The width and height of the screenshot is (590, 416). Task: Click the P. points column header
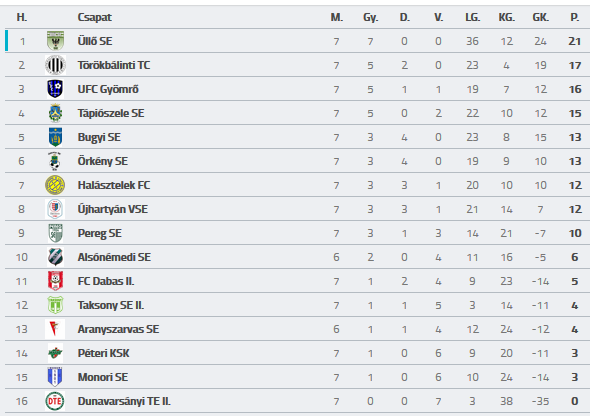575,17
